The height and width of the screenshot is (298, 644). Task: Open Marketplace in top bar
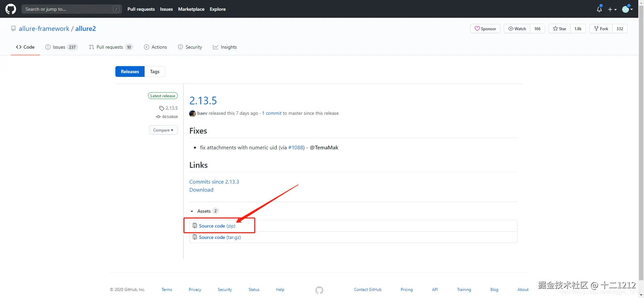[191, 9]
